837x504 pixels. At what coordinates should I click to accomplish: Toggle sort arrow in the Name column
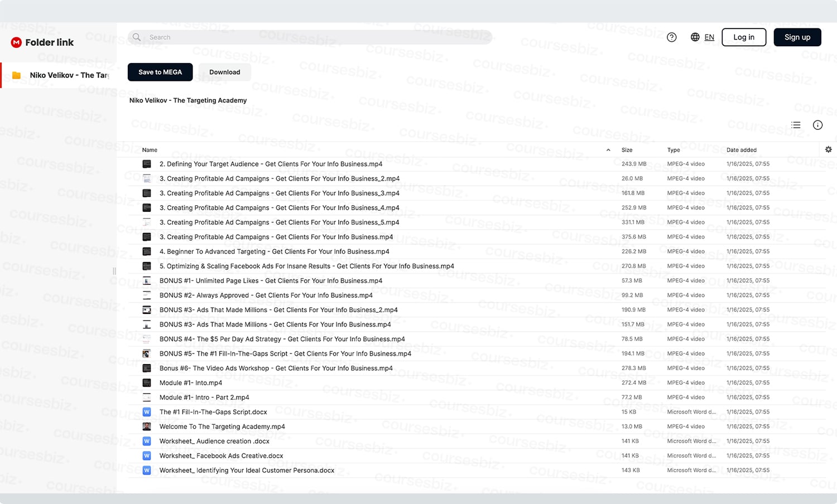point(608,150)
